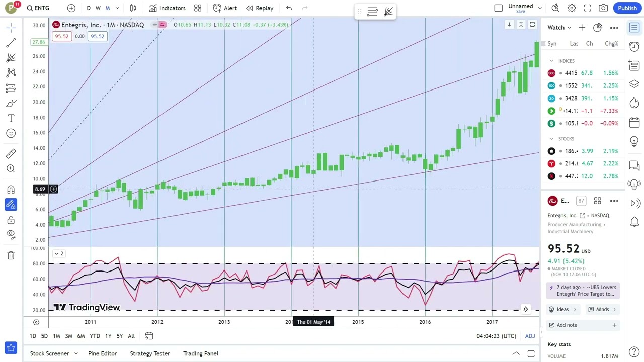The height and width of the screenshot is (362, 644).
Task: Open the go to date calendar
Action: 149,336
